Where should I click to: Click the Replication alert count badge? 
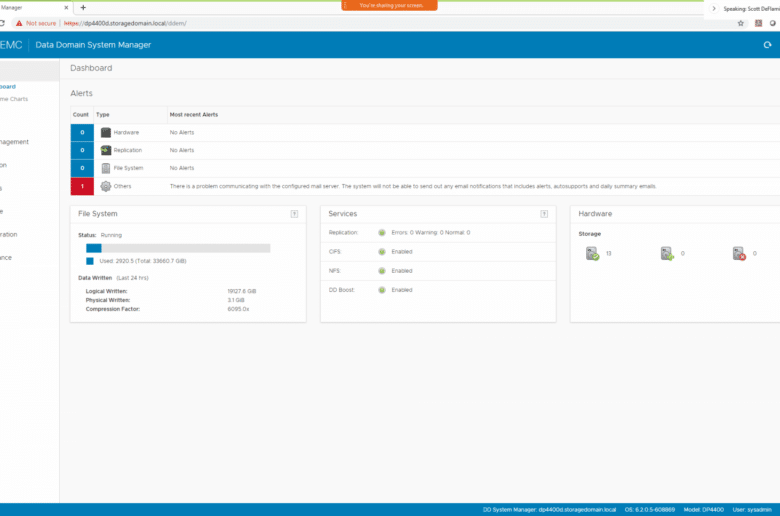pyautogui.click(x=82, y=150)
